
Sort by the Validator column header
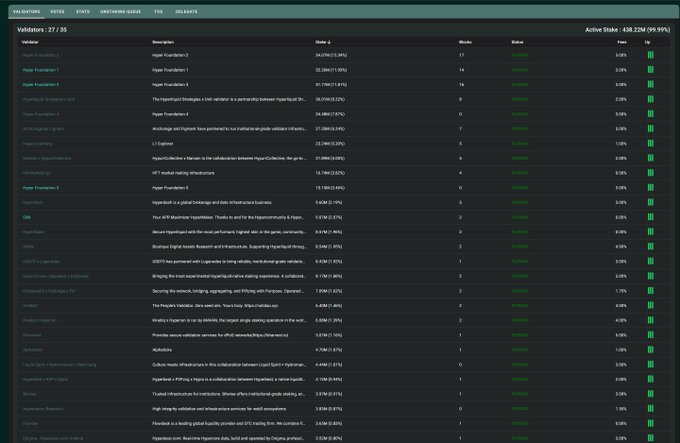(x=30, y=42)
